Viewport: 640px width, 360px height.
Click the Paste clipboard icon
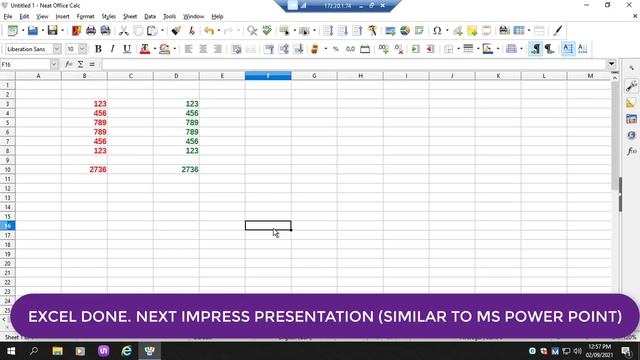point(152,31)
